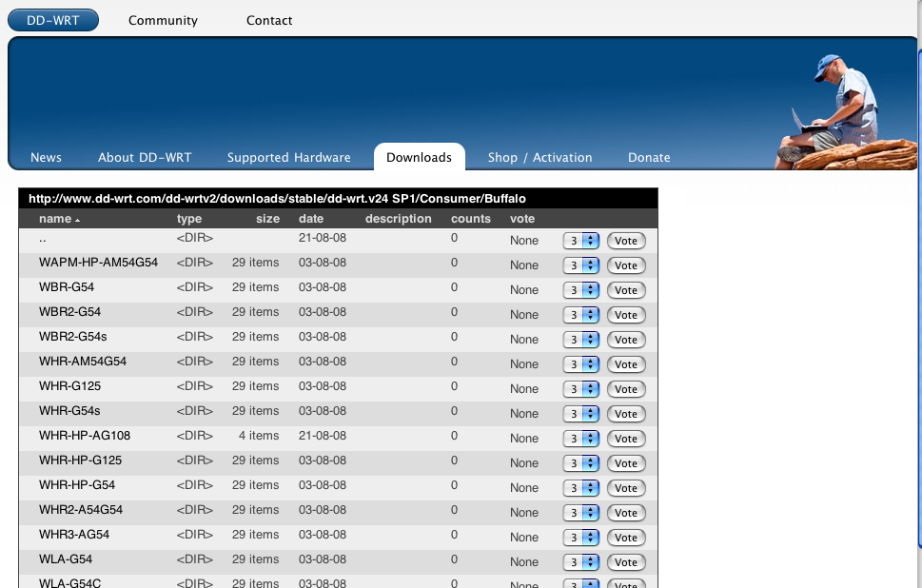Open the Shop / Activation tab
This screenshot has height=588, width=922.
click(539, 158)
